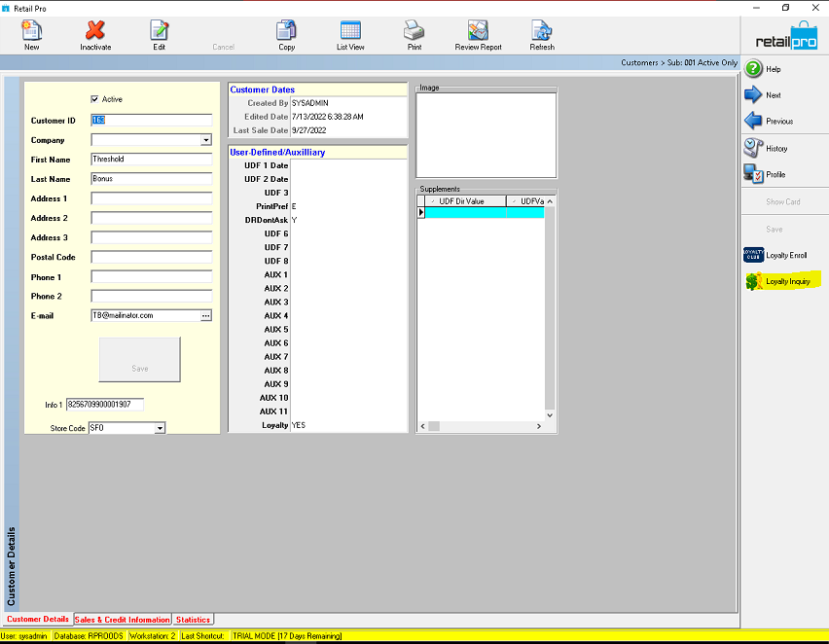Click the First Name field

151,160
